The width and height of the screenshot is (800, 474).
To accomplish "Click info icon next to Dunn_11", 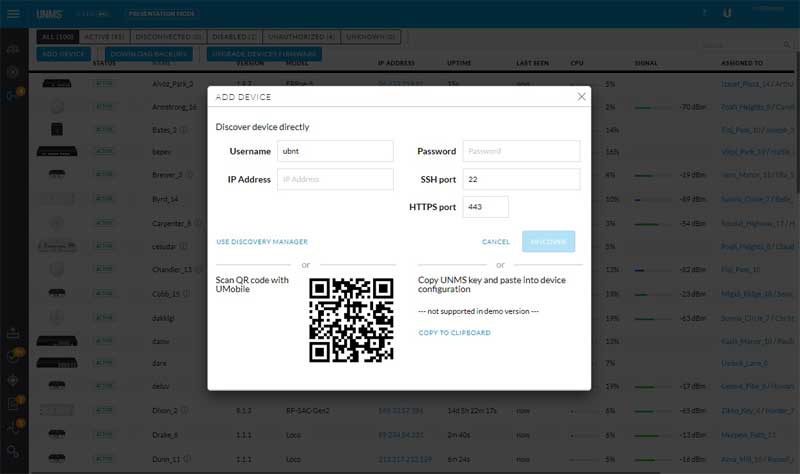I will pyautogui.click(x=187, y=459).
